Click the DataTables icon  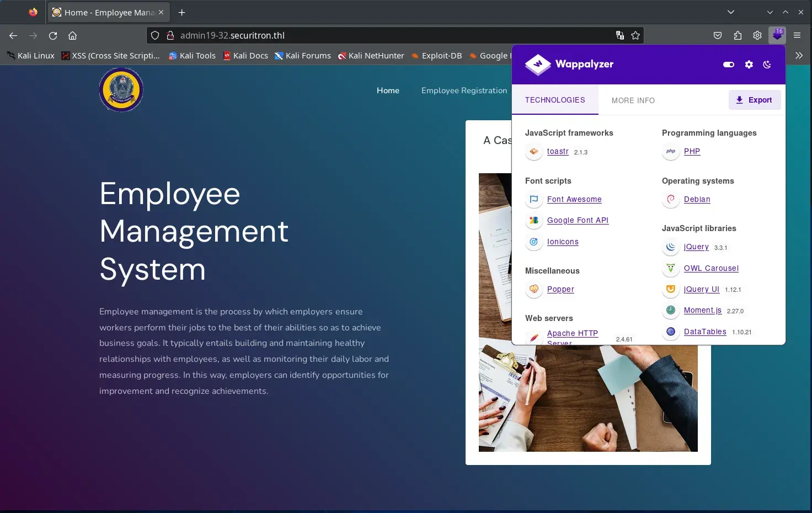671,332
